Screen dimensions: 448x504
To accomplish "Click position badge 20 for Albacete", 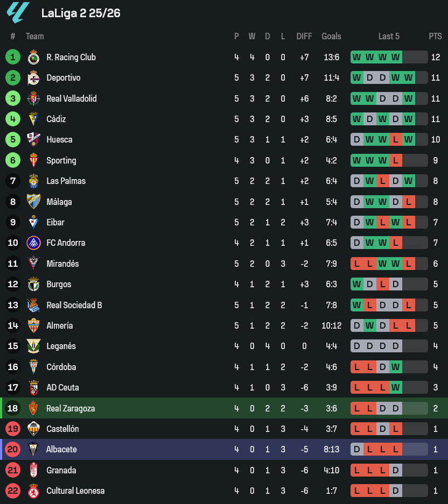I will [x=13, y=450].
